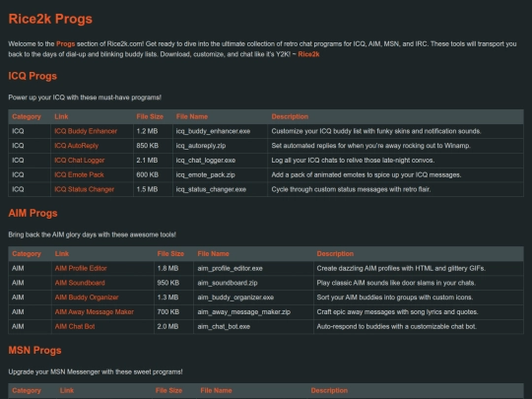
Task: Click file name aim_soundboard.zip
Action: point(228,283)
